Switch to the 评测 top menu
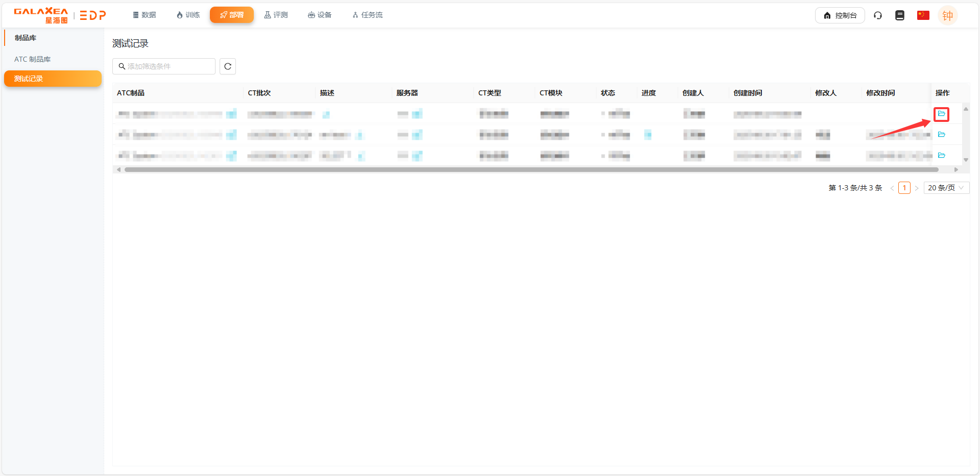Image resolution: width=980 pixels, height=476 pixels. tap(276, 15)
